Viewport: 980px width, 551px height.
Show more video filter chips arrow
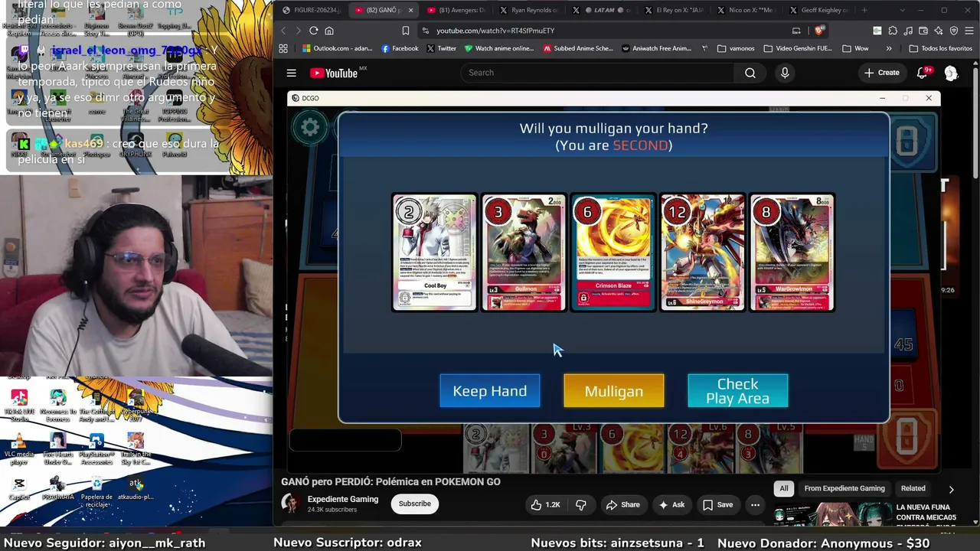952,489
